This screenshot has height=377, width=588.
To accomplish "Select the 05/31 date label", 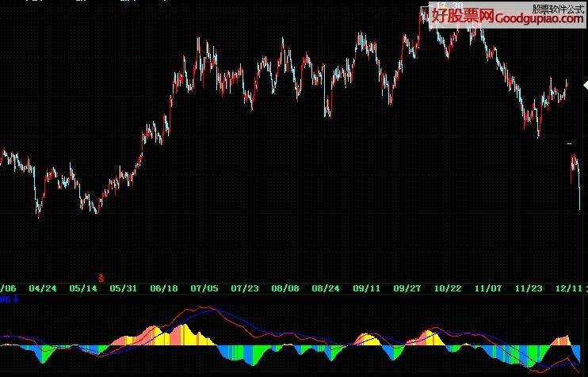I will (124, 288).
